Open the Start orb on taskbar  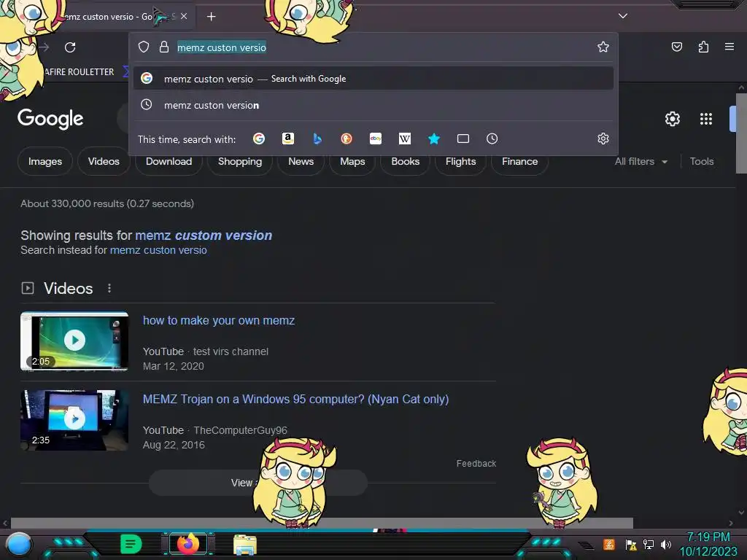click(18, 545)
